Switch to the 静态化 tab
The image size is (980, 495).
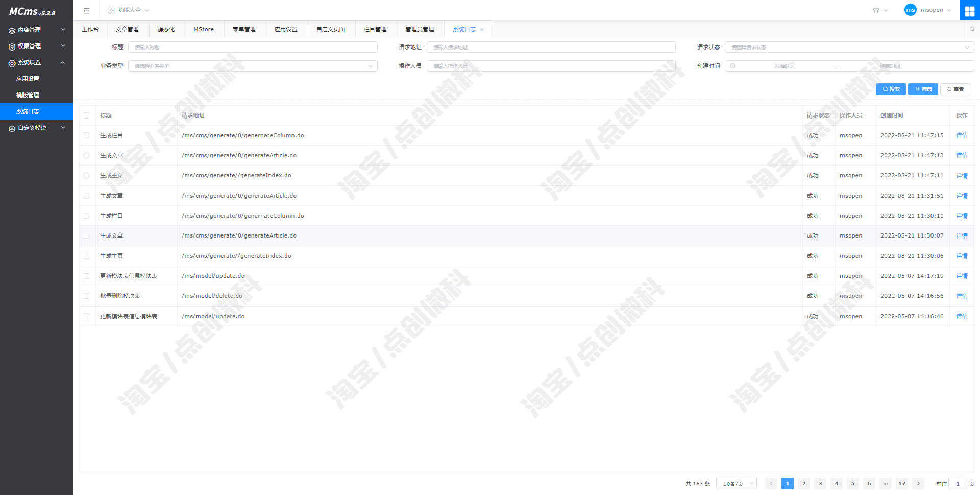(x=166, y=29)
